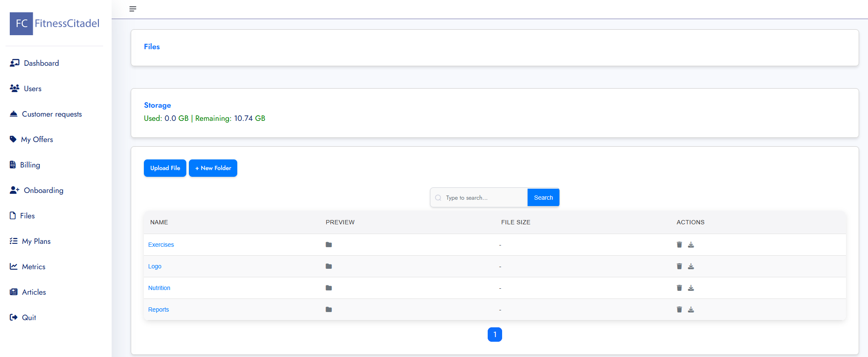Delete the Exercises folder using trash icon
The width and height of the screenshot is (868, 357).
click(679, 245)
